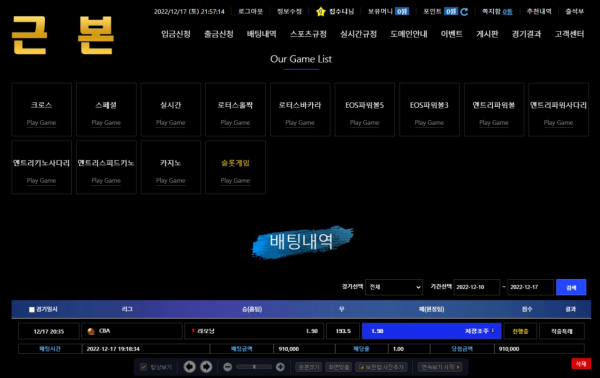Click the blue 검색 search button
600x378 pixels.
click(x=571, y=287)
